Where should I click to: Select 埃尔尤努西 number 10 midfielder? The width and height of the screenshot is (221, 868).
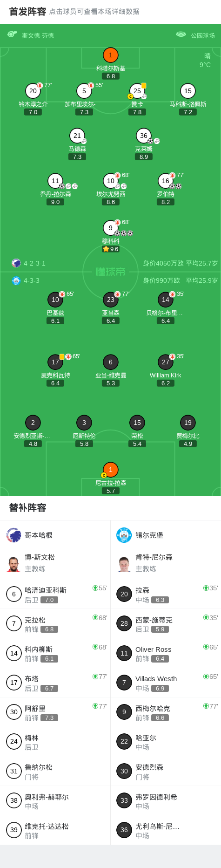pyautogui.click(x=110, y=181)
